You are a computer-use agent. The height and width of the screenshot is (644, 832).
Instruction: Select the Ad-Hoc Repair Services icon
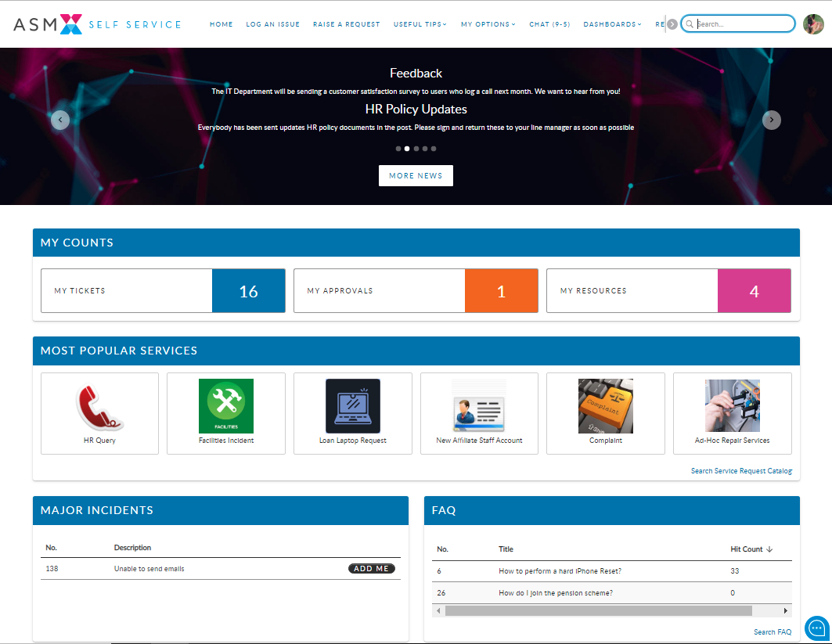732,406
